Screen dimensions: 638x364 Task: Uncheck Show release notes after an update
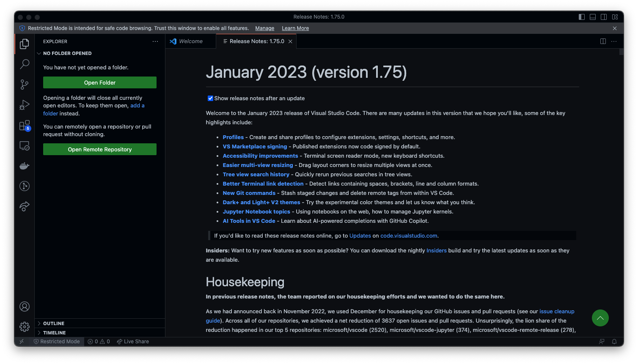click(x=210, y=98)
